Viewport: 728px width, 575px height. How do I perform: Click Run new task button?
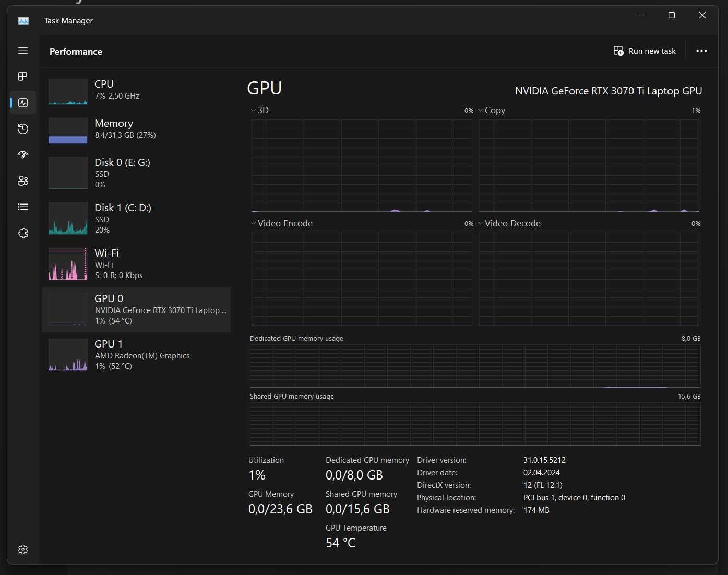point(645,51)
